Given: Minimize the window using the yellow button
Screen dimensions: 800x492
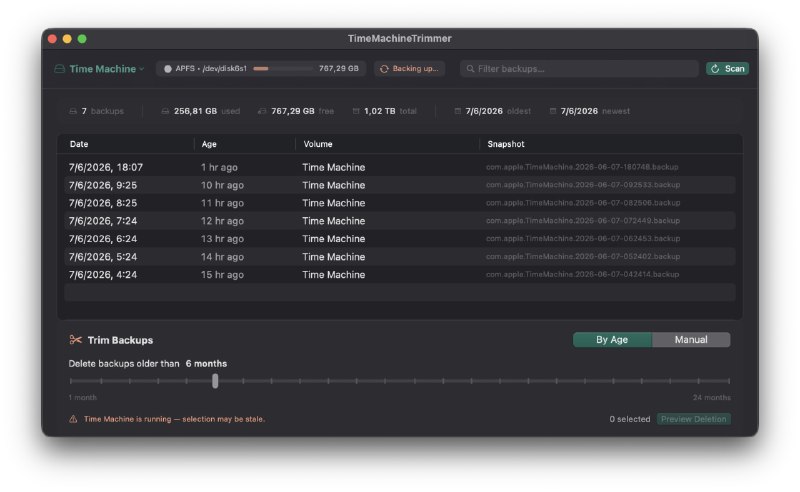Looking at the screenshot, I should pyautogui.click(x=67, y=39).
